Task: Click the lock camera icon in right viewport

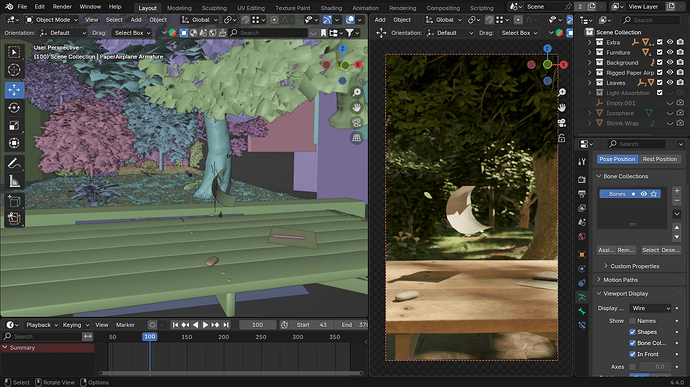Action: pos(562,138)
